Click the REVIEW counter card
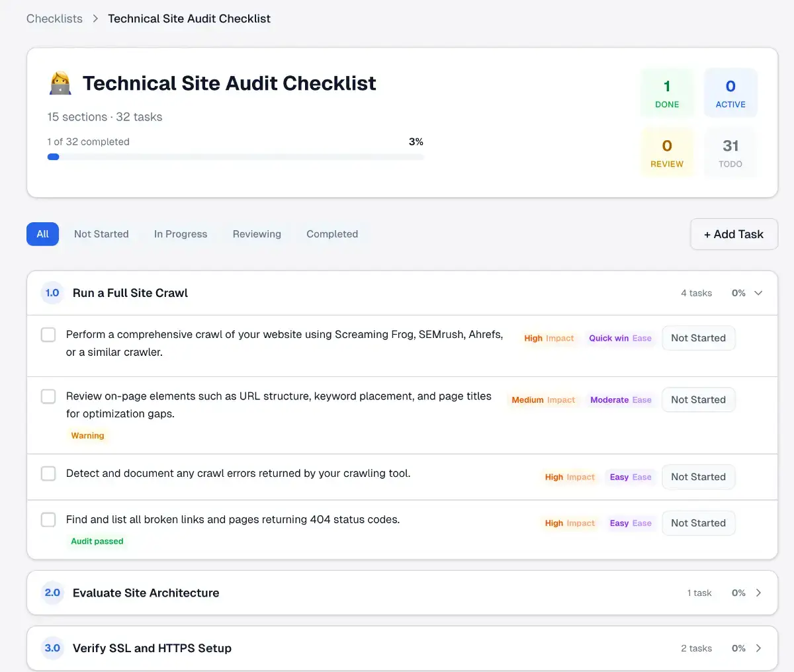The width and height of the screenshot is (794, 672). click(666, 151)
